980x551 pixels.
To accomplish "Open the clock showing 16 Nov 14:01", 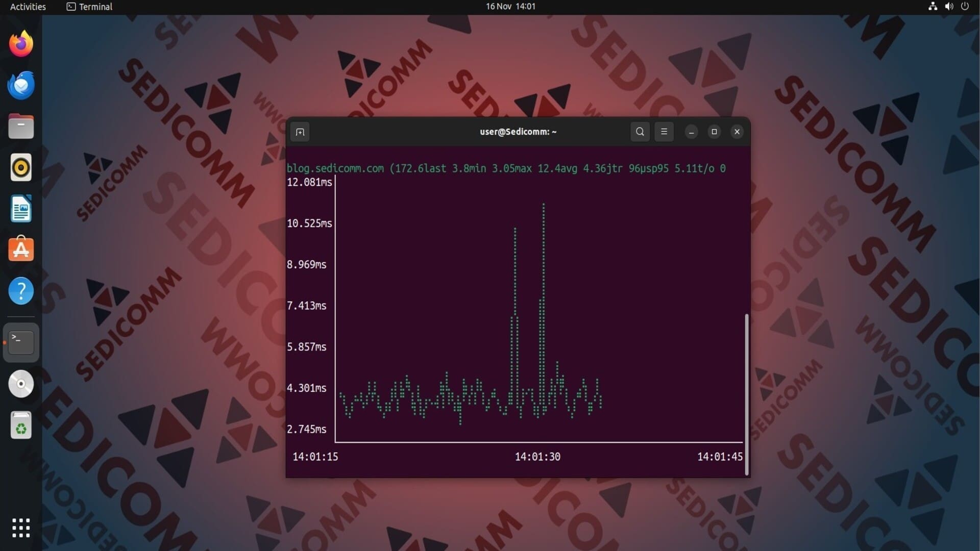I will coord(510,7).
